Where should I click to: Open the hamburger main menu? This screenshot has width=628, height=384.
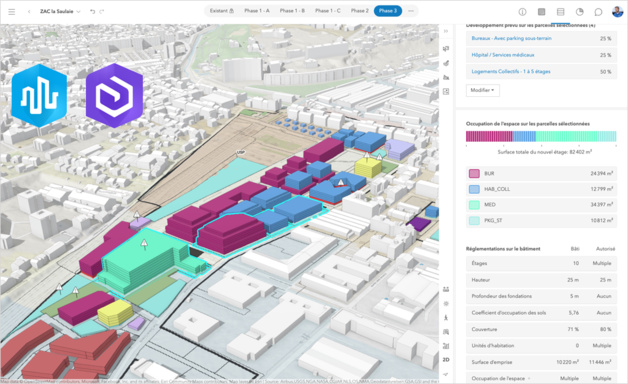pyautogui.click(x=12, y=12)
